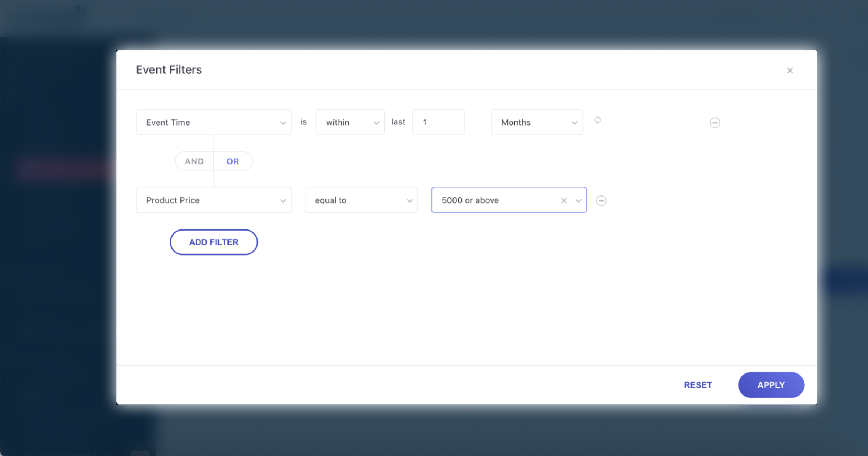The width and height of the screenshot is (868, 456).
Task: Focus the 'last' number input field
Action: tap(438, 122)
